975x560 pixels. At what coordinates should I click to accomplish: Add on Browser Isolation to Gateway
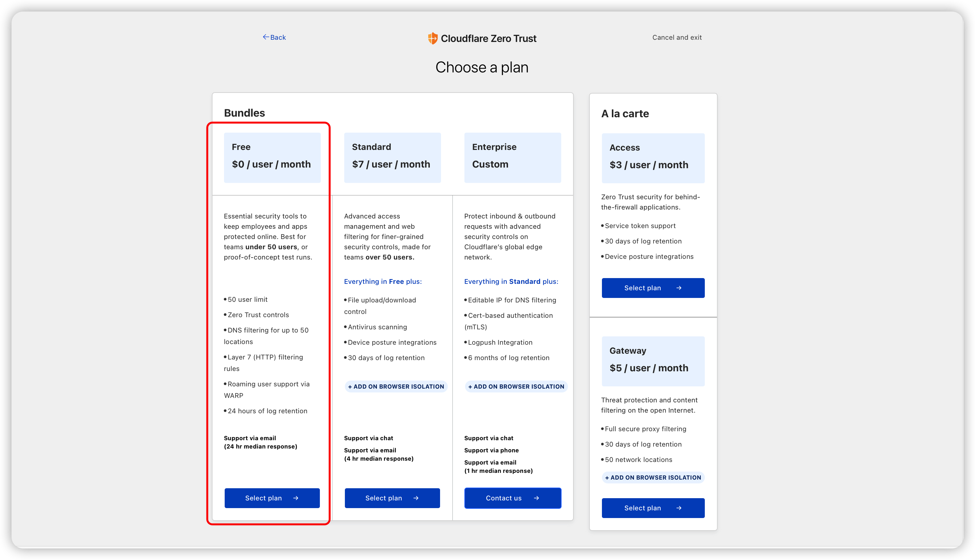click(x=653, y=477)
